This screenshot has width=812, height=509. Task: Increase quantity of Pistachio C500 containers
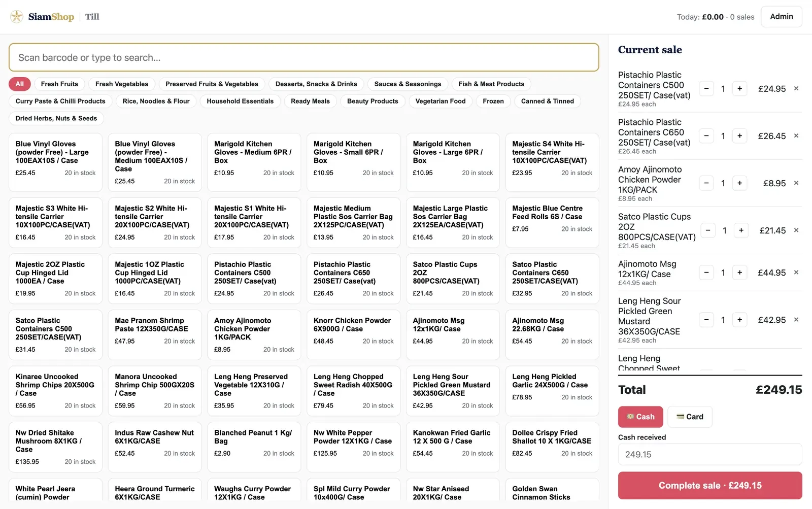pyautogui.click(x=739, y=89)
